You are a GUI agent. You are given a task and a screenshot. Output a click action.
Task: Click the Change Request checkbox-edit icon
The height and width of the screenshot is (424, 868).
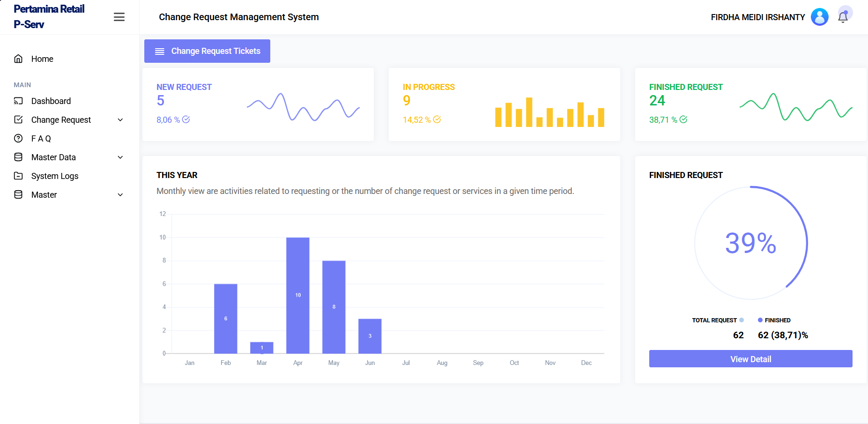coord(18,119)
